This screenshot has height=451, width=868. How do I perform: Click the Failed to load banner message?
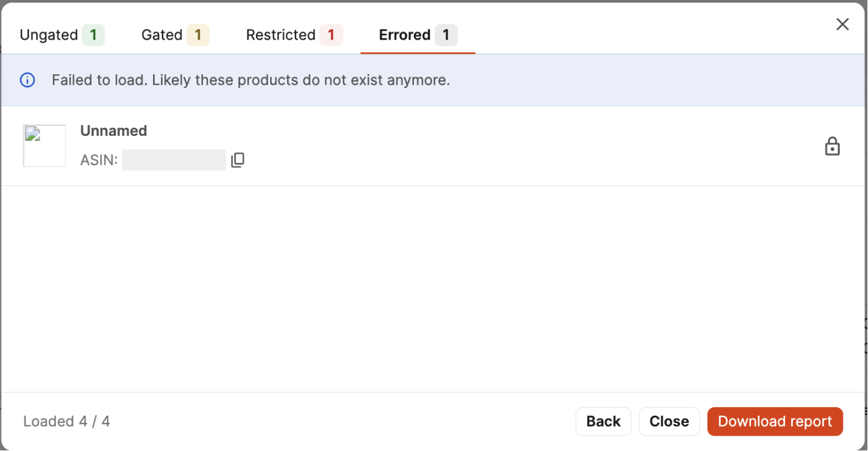(x=251, y=80)
